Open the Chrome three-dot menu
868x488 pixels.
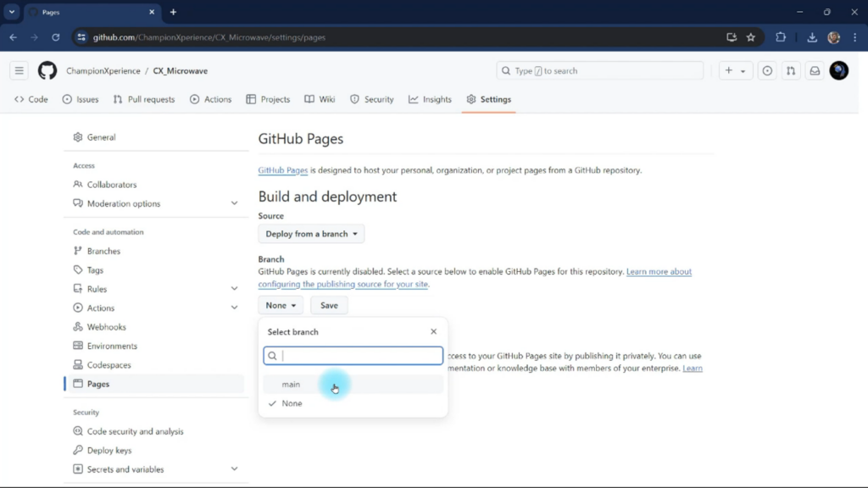point(855,37)
